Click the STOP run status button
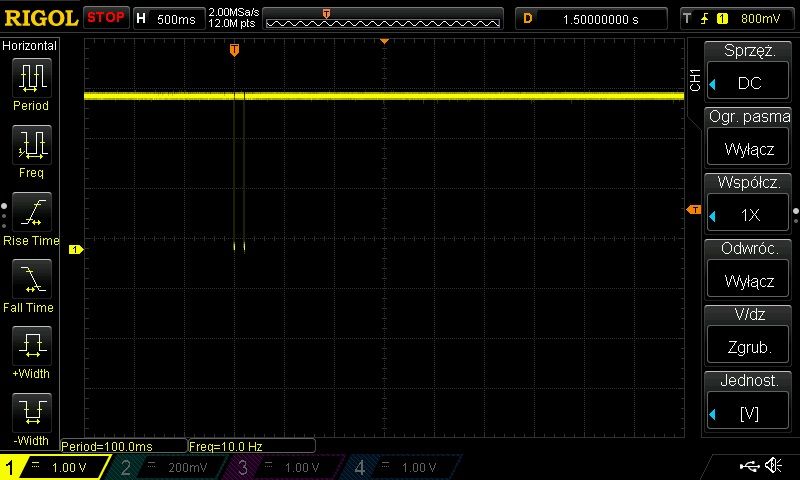 coord(106,18)
